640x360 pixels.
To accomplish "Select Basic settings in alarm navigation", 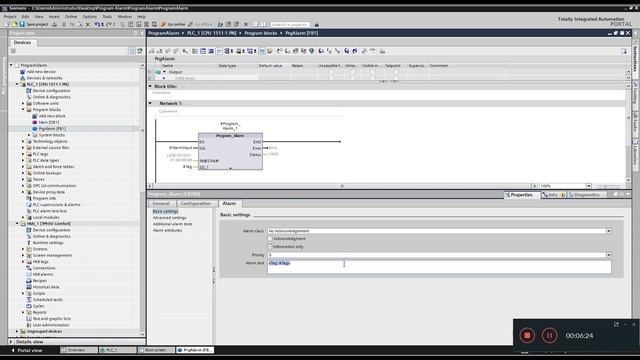I will 165,211.
